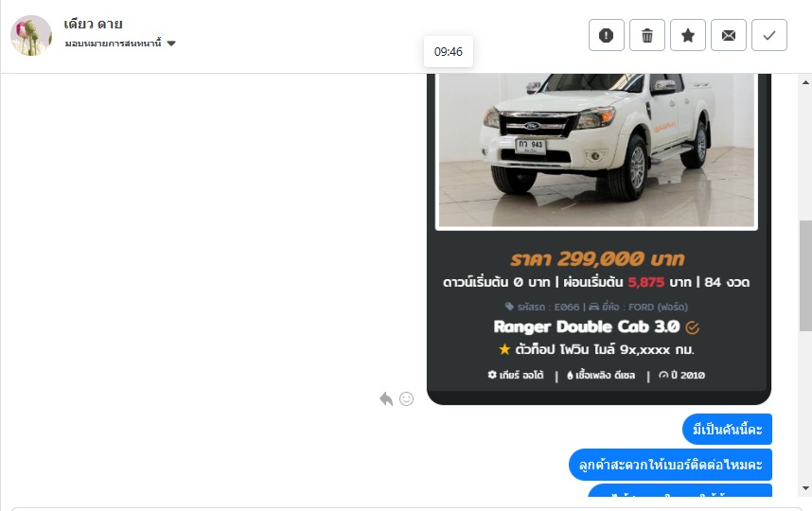
Task: Expand the มอบหมายการสนทนานี้ assignment dropdown
Action: tap(171, 44)
